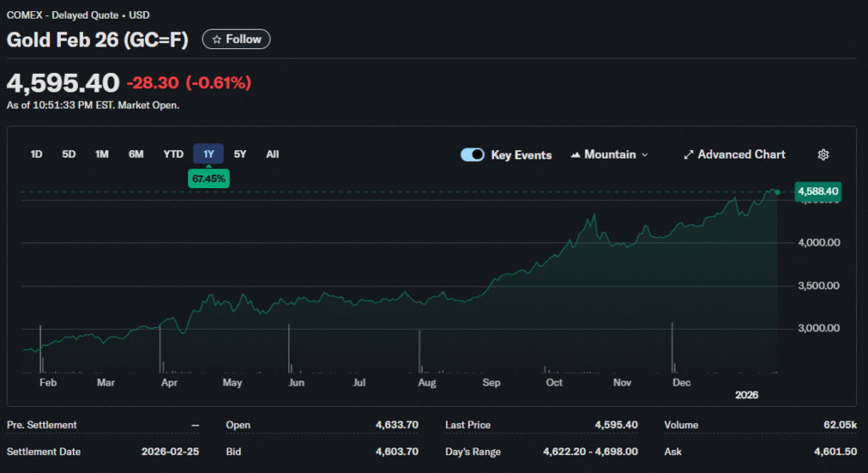
Task: Click the chart settings gear icon
Action: tap(822, 154)
